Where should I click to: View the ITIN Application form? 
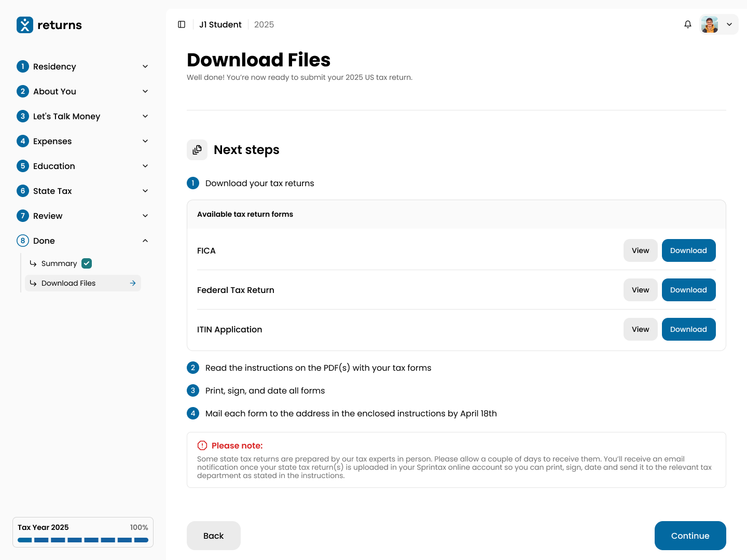point(640,329)
